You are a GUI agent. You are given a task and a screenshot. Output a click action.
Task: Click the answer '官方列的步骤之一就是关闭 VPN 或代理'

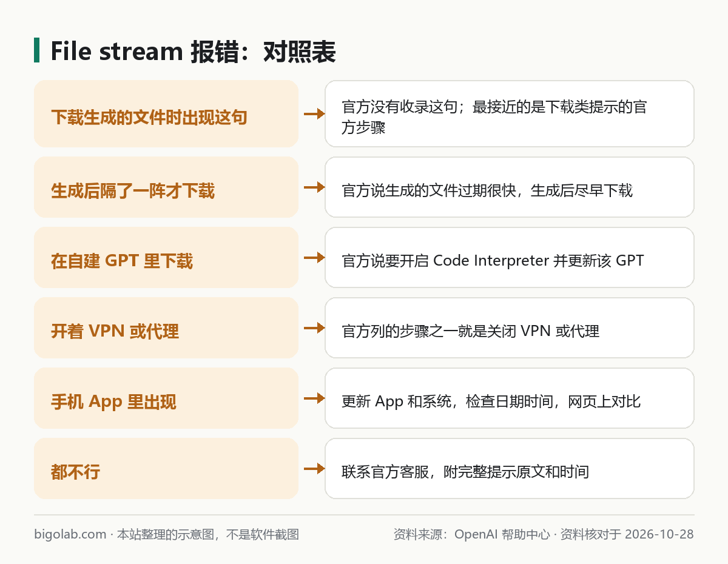click(510, 327)
